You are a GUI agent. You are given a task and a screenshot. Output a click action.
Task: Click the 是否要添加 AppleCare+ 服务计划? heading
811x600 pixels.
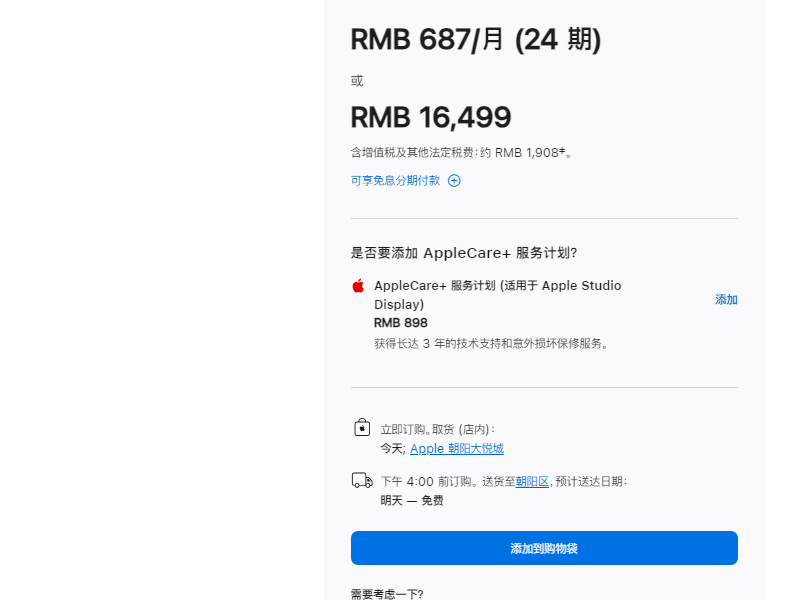[464, 253]
